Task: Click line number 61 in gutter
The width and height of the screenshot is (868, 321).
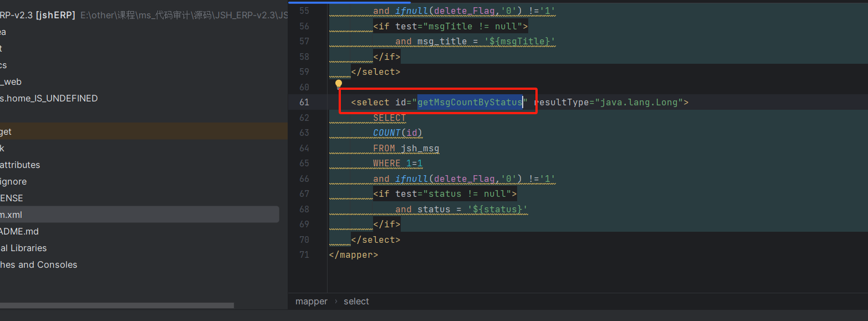Action: click(304, 102)
